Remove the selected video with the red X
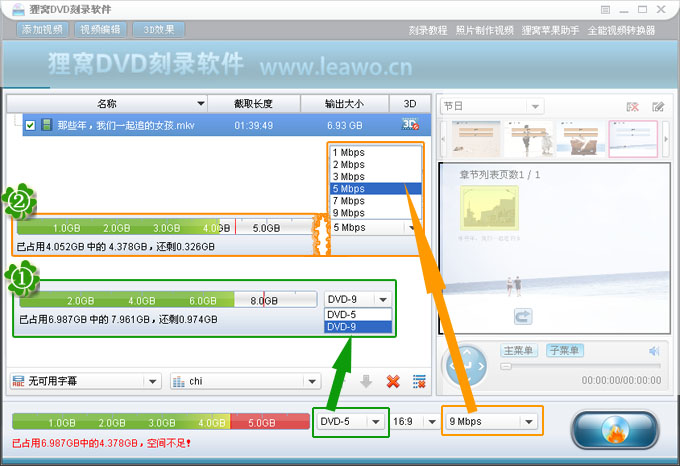Viewport: 680px width, 466px height. click(x=393, y=381)
